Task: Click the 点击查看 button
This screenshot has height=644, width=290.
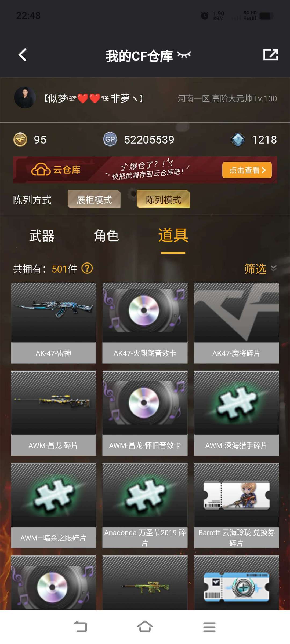Action: click(x=247, y=170)
